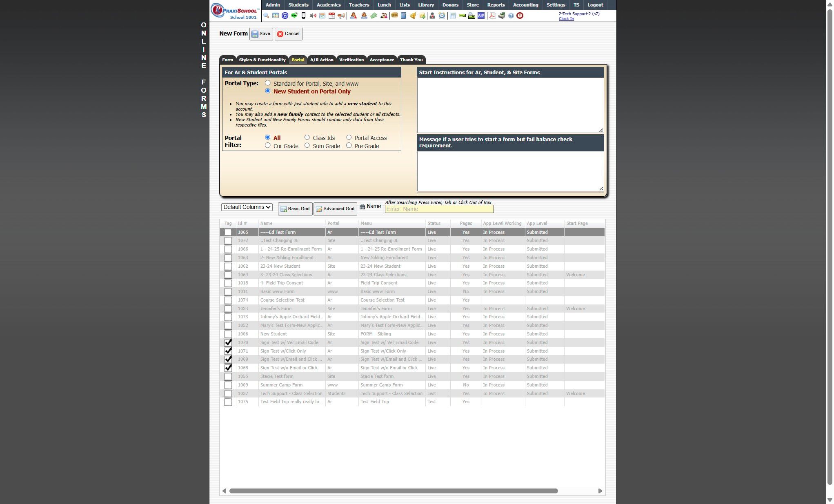Click the magnifying glass search icon
This screenshot has width=834, height=504.
pos(266,16)
